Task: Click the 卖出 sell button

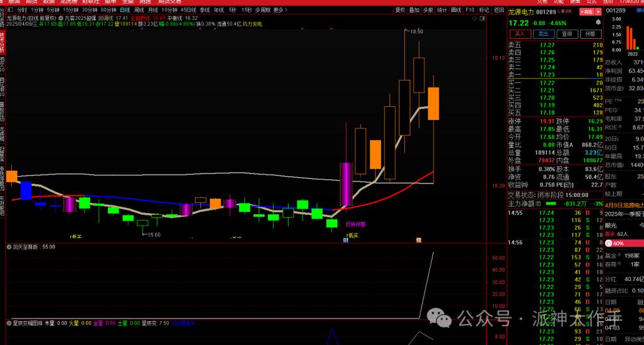Action: click(x=544, y=34)
